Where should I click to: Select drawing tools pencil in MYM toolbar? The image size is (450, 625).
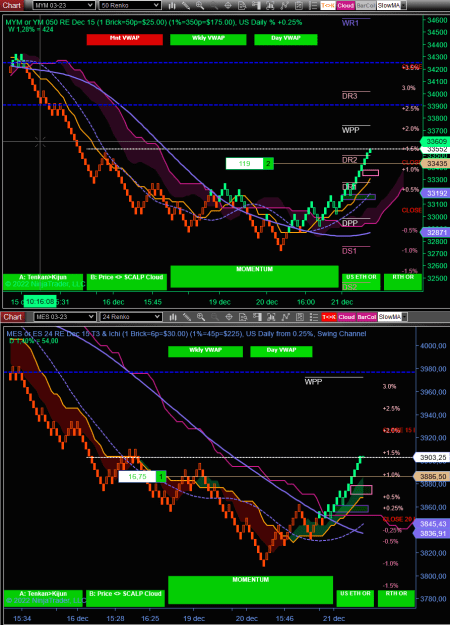[186, 5]
